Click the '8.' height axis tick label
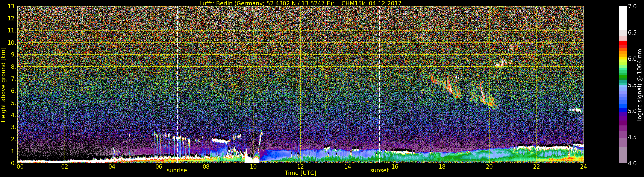644x177 pixels. (13, 67)
